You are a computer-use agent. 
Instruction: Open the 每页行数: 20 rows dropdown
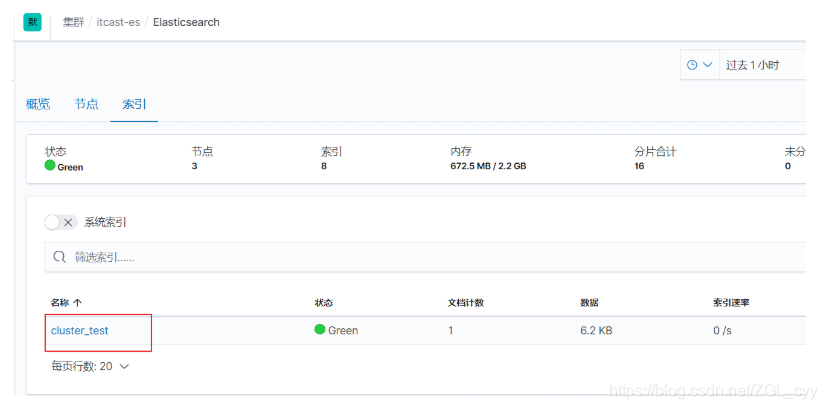(x=90, y=366)
